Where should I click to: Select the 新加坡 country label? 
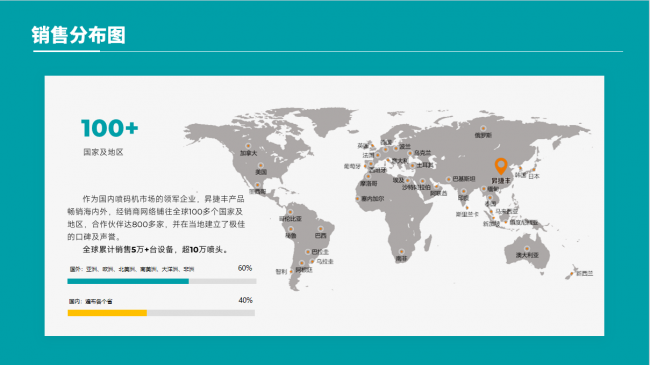[x=491, y=224]
